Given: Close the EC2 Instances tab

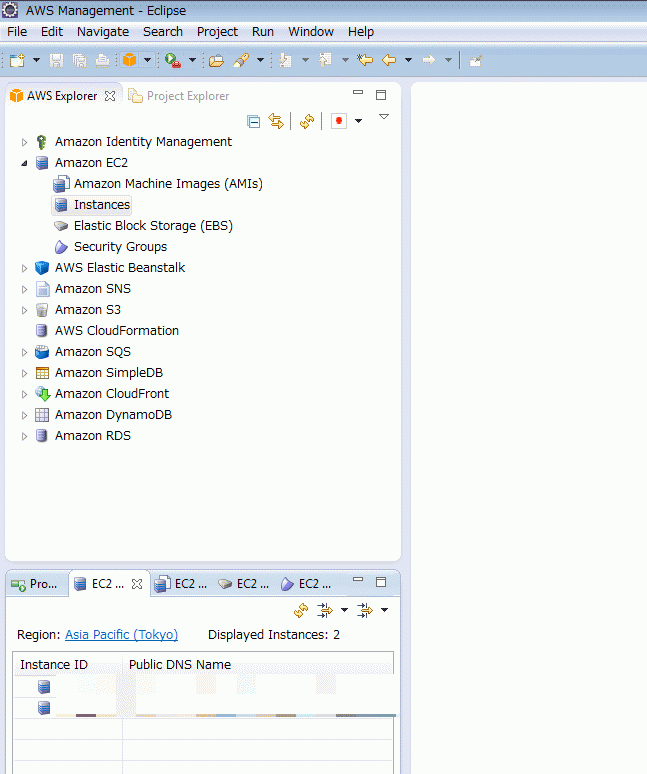Looking at the screenshot, I should [x=137, y=584].
